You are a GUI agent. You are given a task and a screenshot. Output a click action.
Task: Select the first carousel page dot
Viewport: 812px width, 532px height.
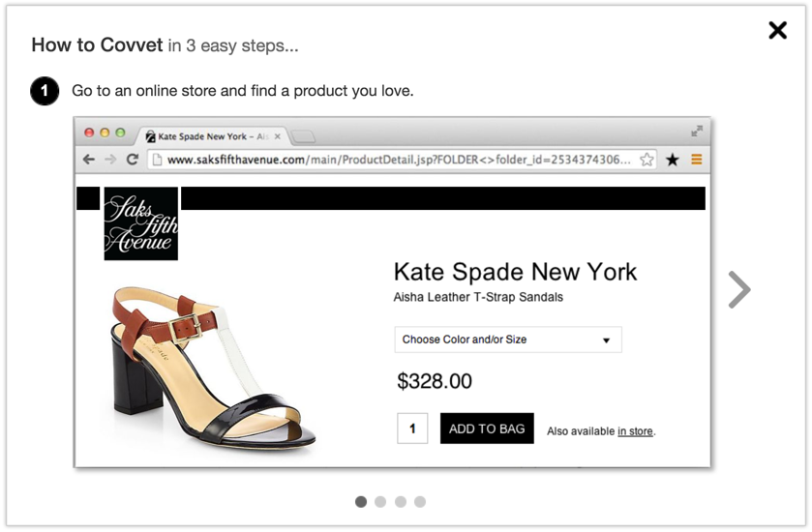[x=361, y=502]
